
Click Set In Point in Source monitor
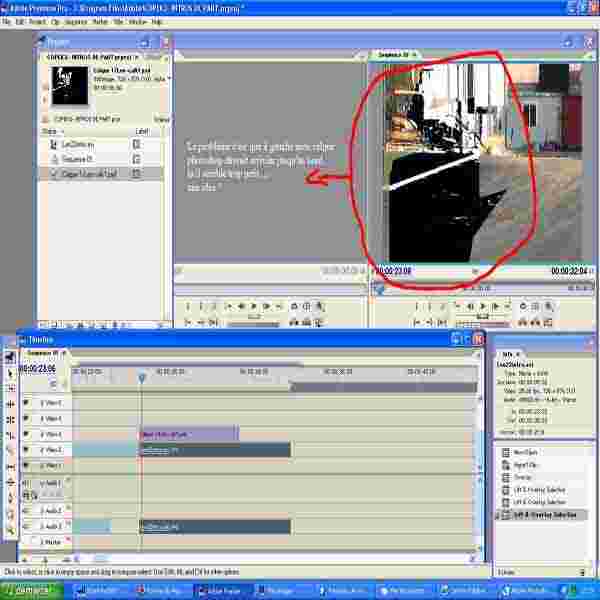coord(188,306)
